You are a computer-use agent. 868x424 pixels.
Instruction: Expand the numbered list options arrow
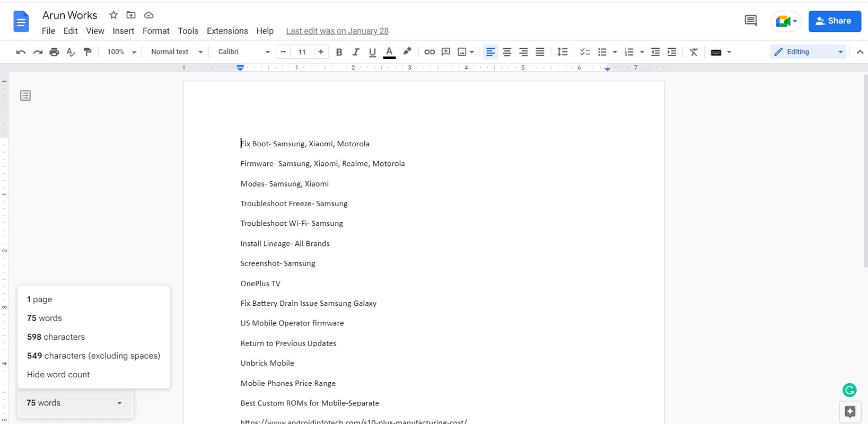(x=642, y=52)
